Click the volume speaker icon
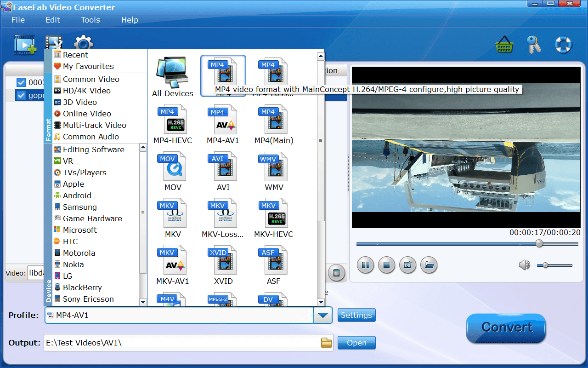Image resolution: width=588 pixels, height=368 pixels. 524,265
